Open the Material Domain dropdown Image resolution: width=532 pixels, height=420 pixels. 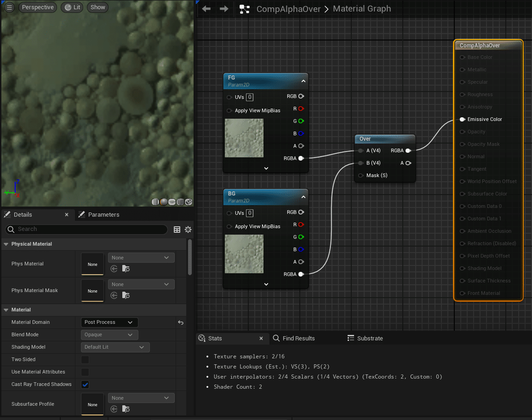[109, 322]
